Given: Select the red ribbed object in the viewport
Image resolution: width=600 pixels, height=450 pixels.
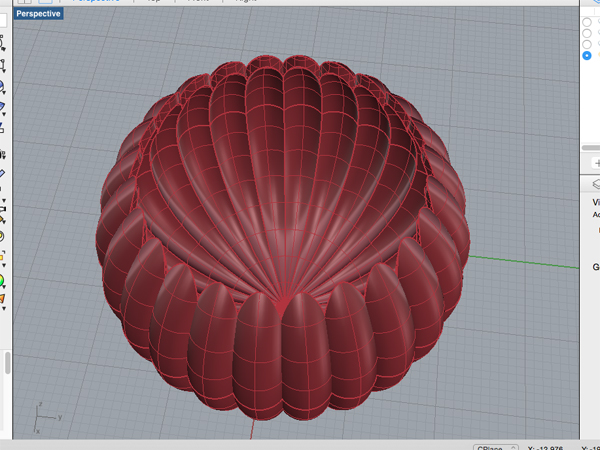Looking at the screenshot, I should click(x=283, y=237).
